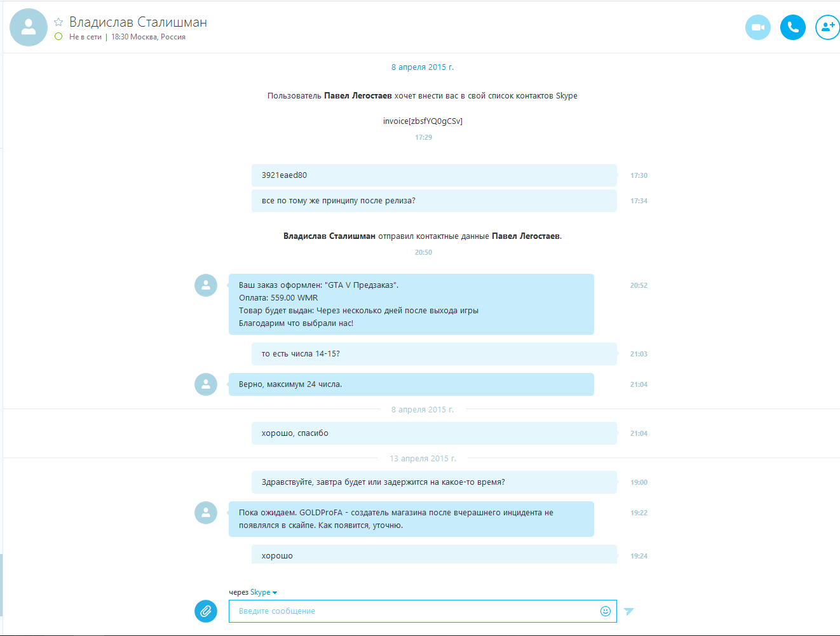
Task: Click the 20:52 timestamp
Action: 639,285
